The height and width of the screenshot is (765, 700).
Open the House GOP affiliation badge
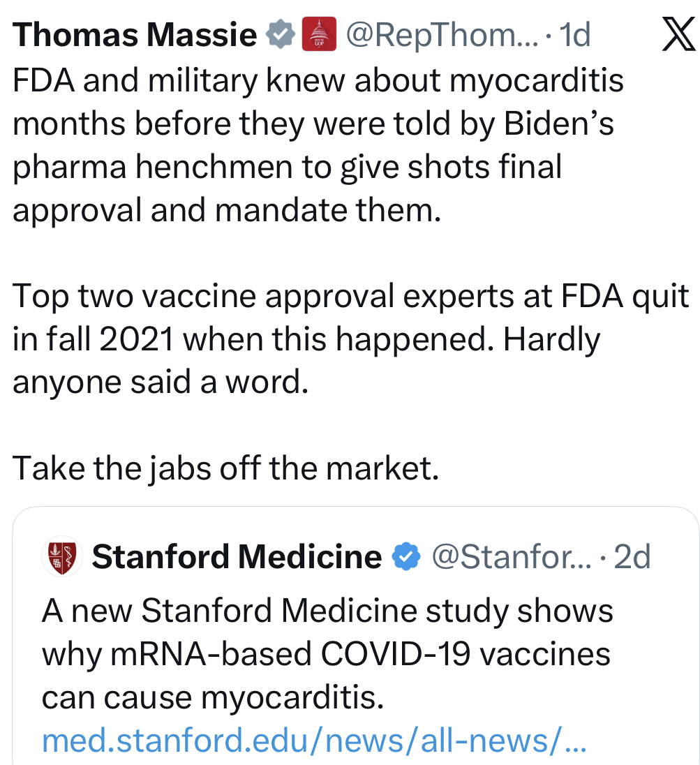[319, 35]
